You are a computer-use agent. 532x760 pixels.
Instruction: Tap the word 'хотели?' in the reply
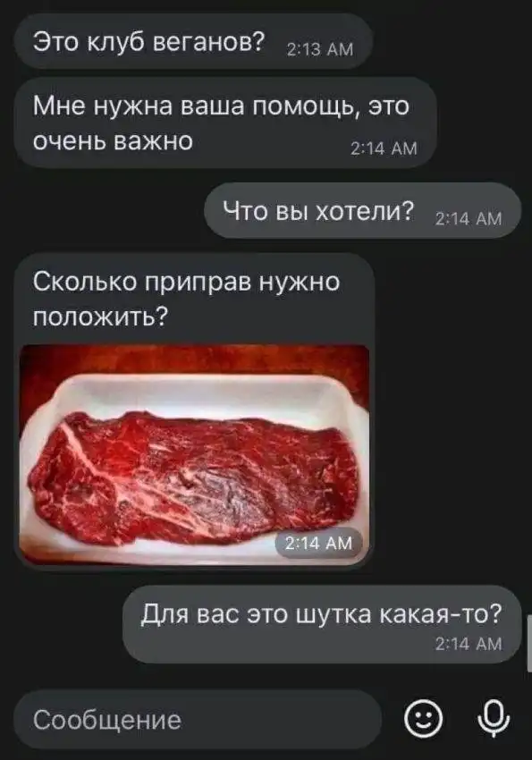[366, 211]
